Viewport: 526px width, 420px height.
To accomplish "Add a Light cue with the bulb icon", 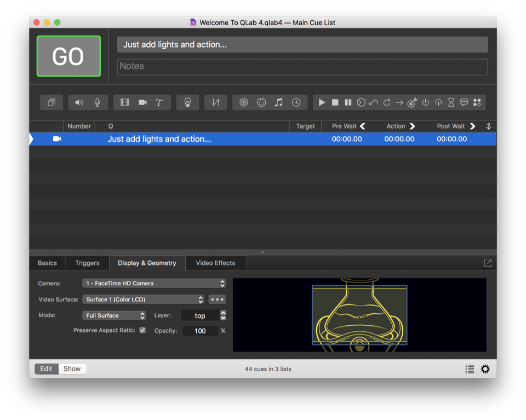I will pyautogui.click(x=187, y=102).
